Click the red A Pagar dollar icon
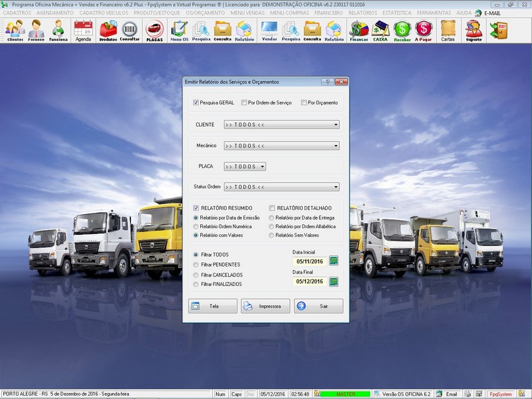This screenshot has width=532, height=399. pos(423,31)
